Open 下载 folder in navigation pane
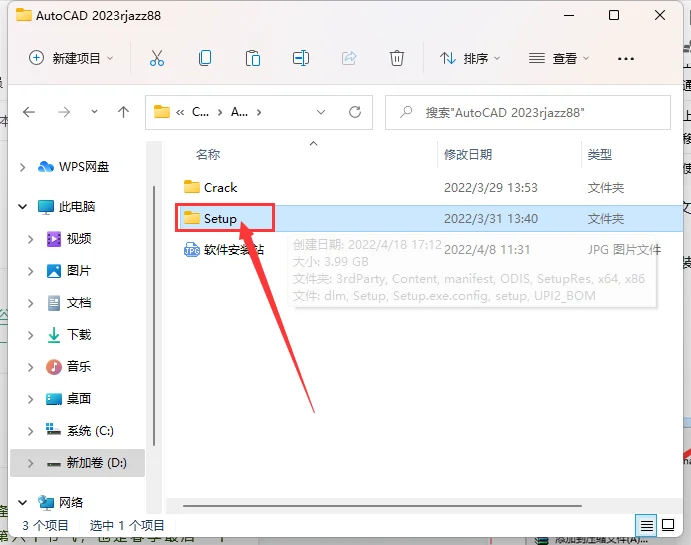This screenshot has width=691, height=545. 69,335
